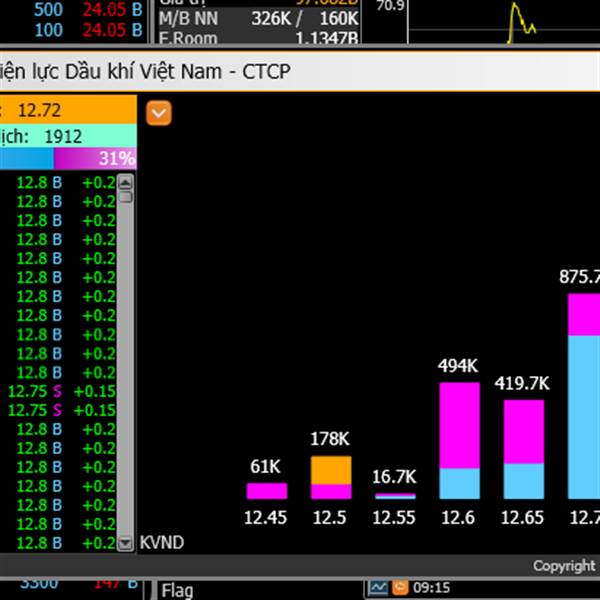The width and height of the screenshot is (600, 600).
Task: Click the magenta 31% portion of ratio bar
Action: click(95, 158)
